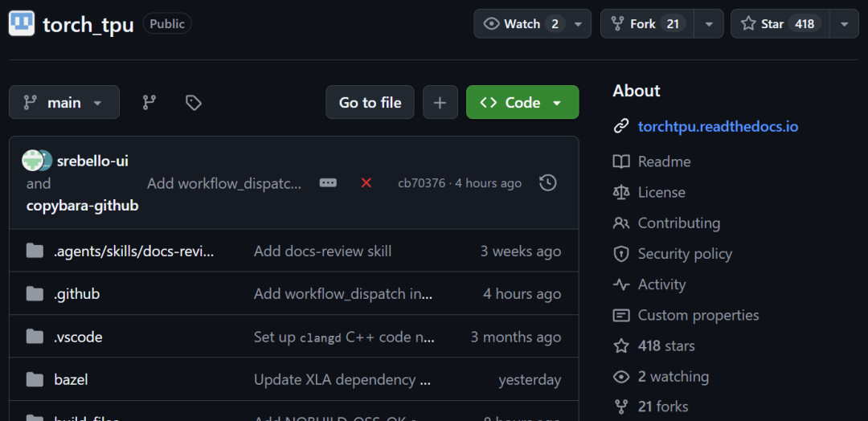Click the torch_tpu repository avatar icon
868x421 pixels.
[22, 24]
